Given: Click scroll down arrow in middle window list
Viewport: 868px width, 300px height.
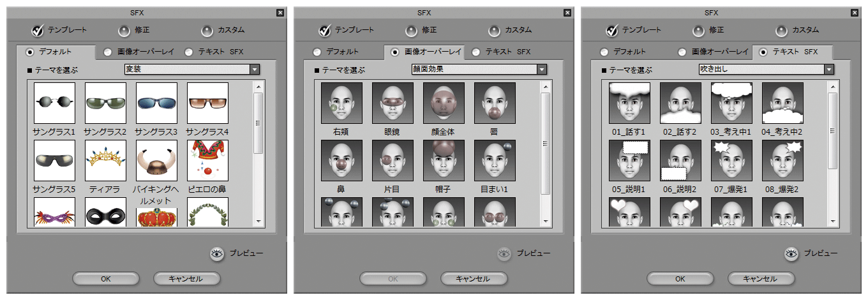Looking at the screenshot, I should pyautogui.click(x=546, y=221).
